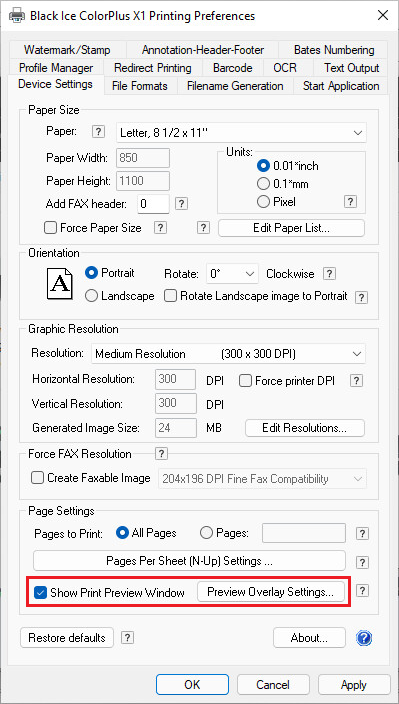The width and height of the screenshot is (399, 704).
Task: Open help icon next to Pixel units
Action: click(350, 202)
